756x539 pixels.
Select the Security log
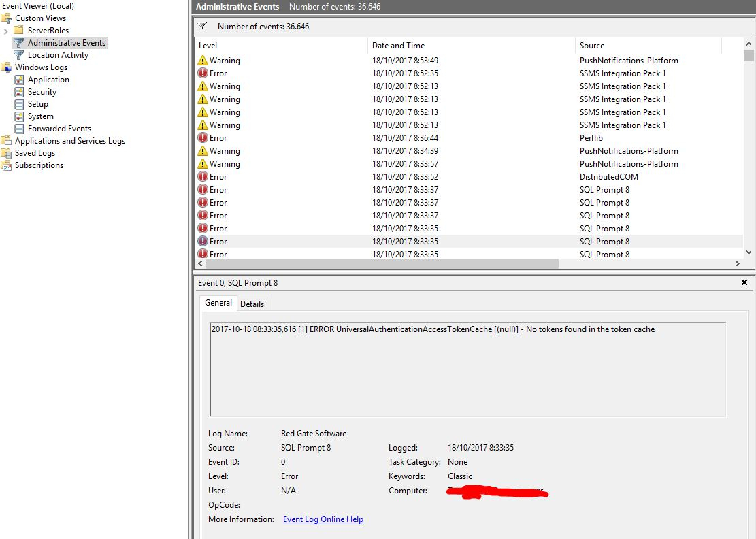pyautogui.click(x=42, y=92)
